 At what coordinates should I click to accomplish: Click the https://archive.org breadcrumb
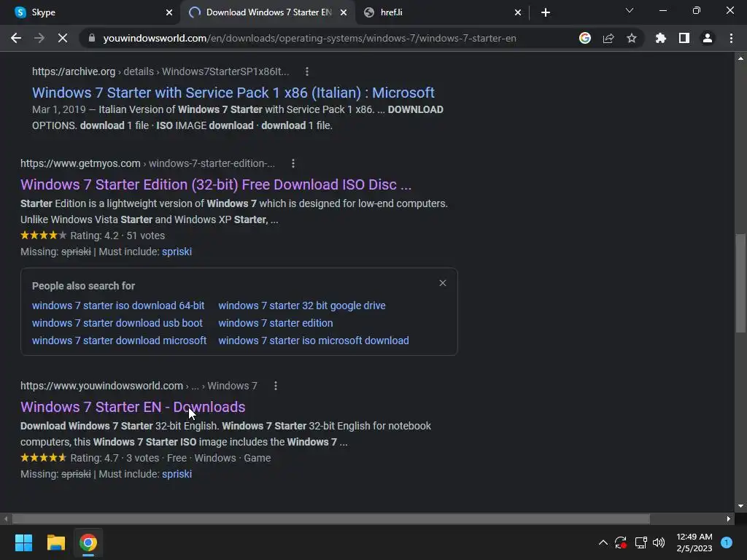tap(74, 71)
